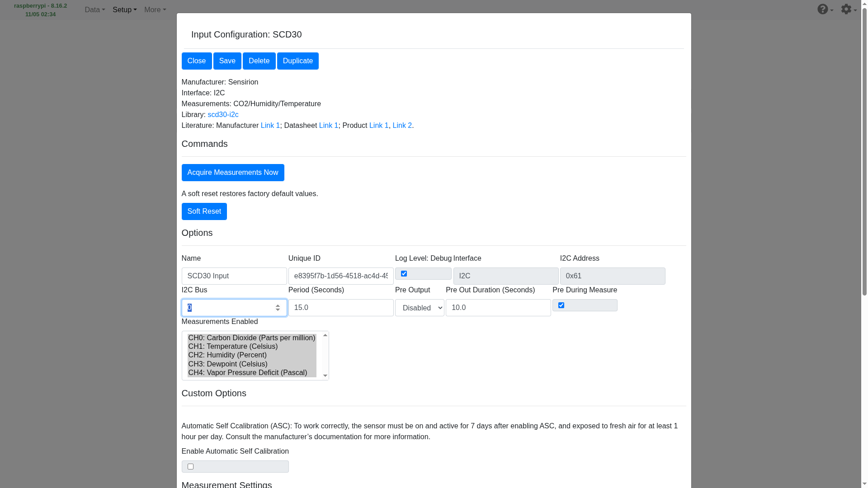Image resolution: width=868 pixels, height=488 pixels.
Task: Open the Data dropdown menu
Action: pos(94,10)
